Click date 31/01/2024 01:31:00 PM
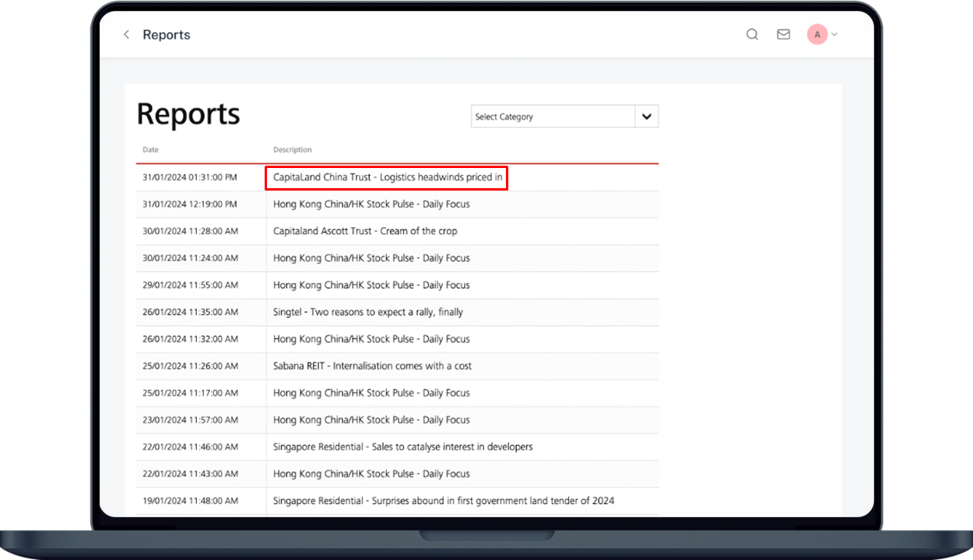Screen dimensions: 973x560 (x=190, y=177)
